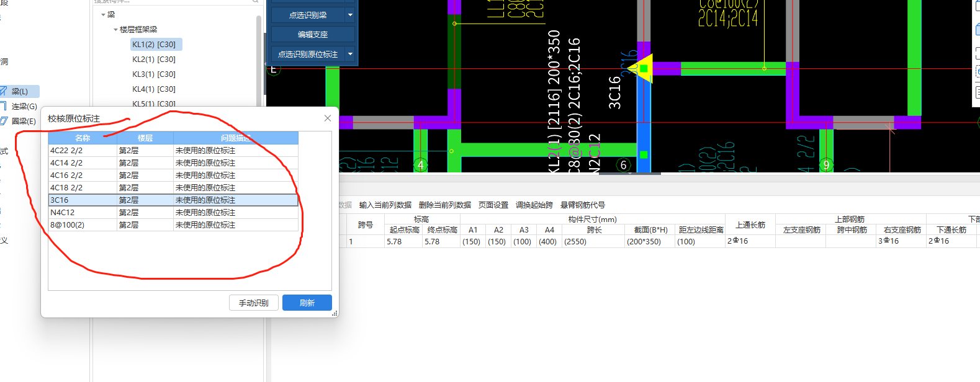The width and height of the screenshot is (980, 382).
Task: Click axis bubble 4 on drawing
Action: [421, 165]
